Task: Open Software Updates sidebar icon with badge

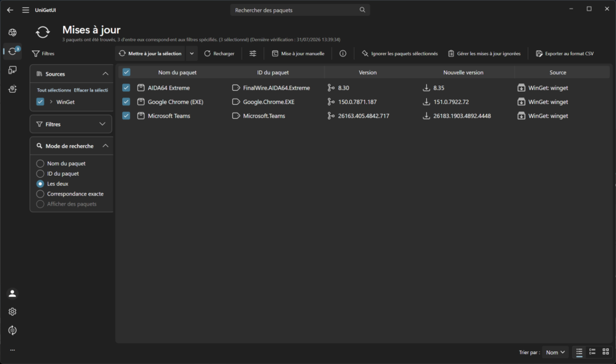Action: point(13,51)
